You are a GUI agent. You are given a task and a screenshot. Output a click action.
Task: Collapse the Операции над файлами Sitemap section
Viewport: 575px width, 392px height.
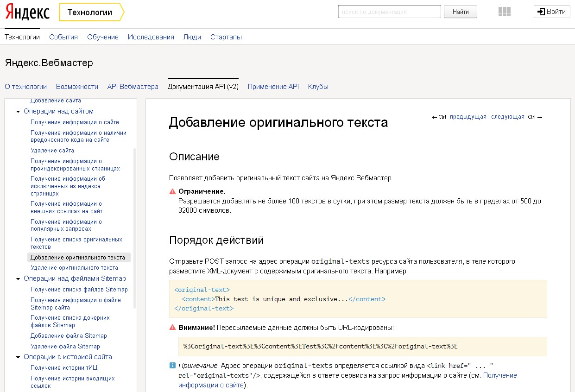point(17,278)
